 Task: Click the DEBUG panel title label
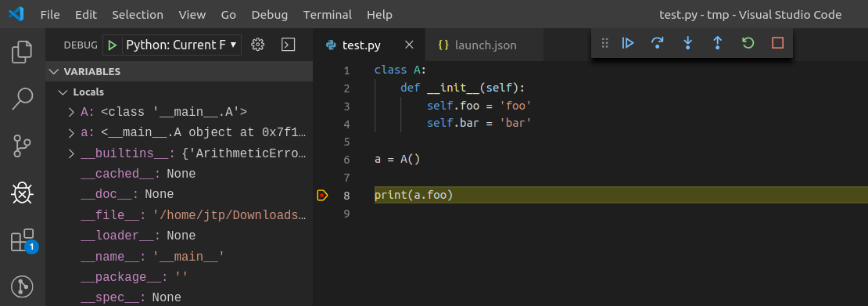pyautogui.click(x=81, y=45)
